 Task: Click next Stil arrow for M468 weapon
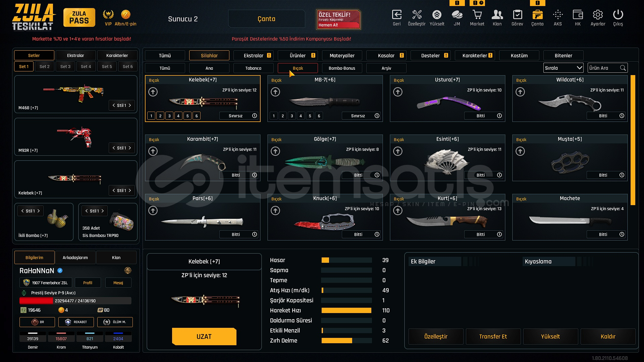130,105
